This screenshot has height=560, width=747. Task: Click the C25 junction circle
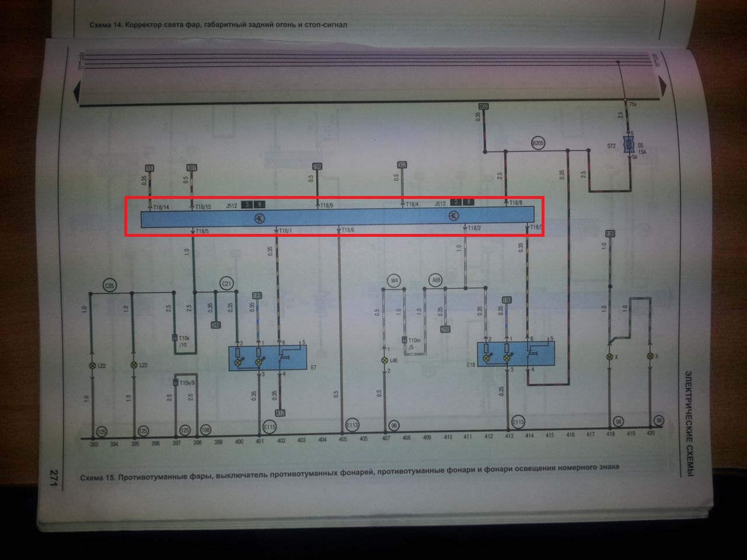[x=109, y=285]
